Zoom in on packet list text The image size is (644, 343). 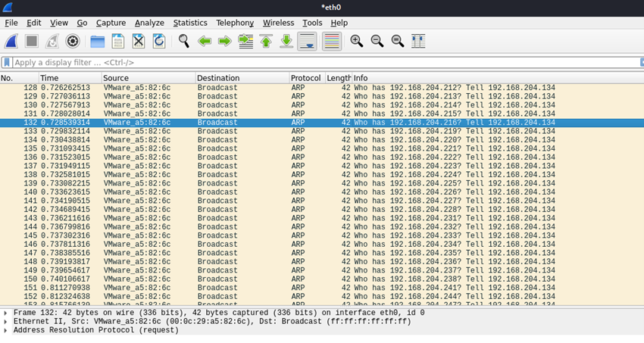pyautogui.click(x=356, y=41)
